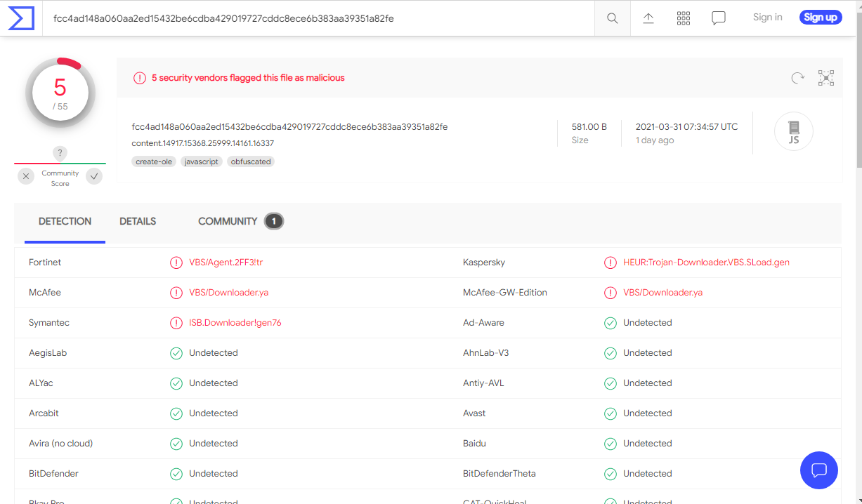This screenshot has width=862, height=504.
Task: Click McAfee's VBS/Downloader.ya result
Action: [229, 293]
